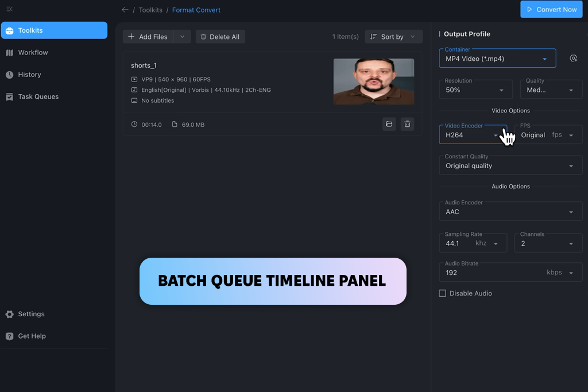Viewport: 588px width, 392px height.
Task: Click the History clock icon
Action: [10, 75]
